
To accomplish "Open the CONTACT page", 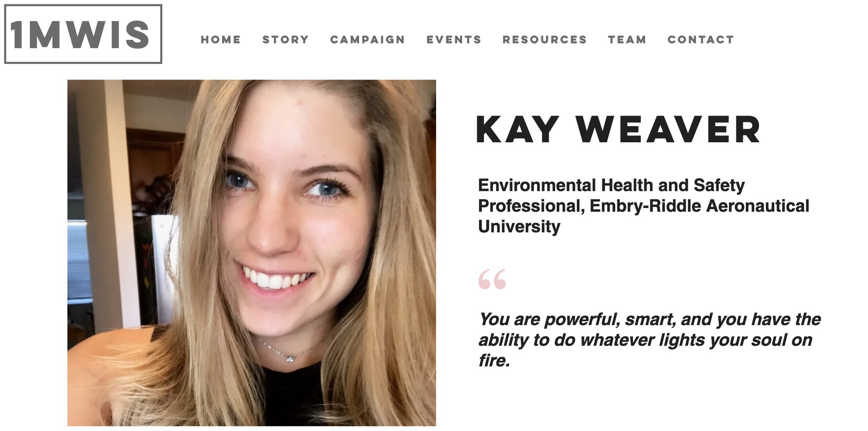I will 701,40.
